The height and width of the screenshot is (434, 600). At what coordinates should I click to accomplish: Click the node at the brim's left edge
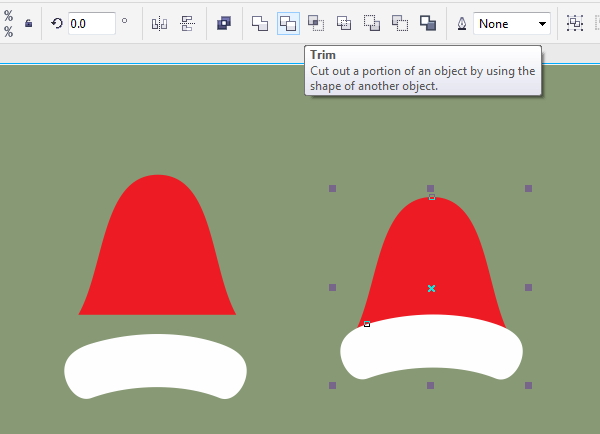pyautogui.click(x=367, y=324)
